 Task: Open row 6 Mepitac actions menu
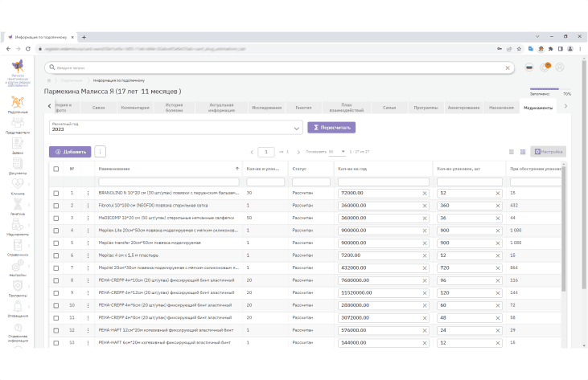coord(88,255)
